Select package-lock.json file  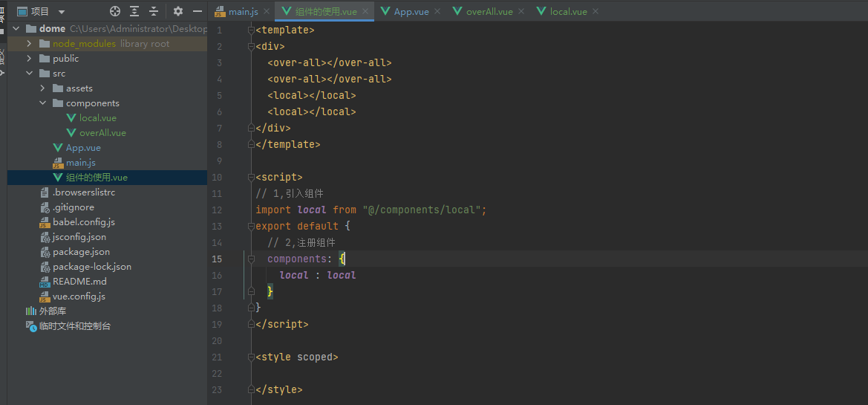click(x=92, y=267)
